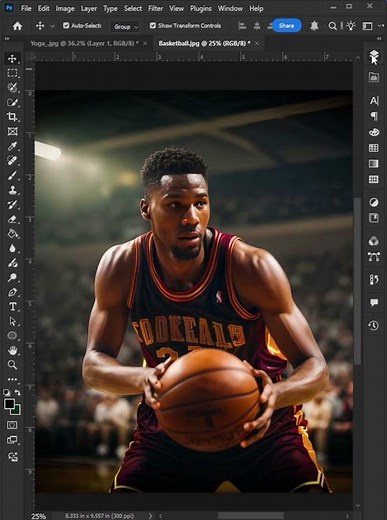Toggle Quick Mask mode
Viewport: 387px width, 520px height.
[x=12, y=425]
